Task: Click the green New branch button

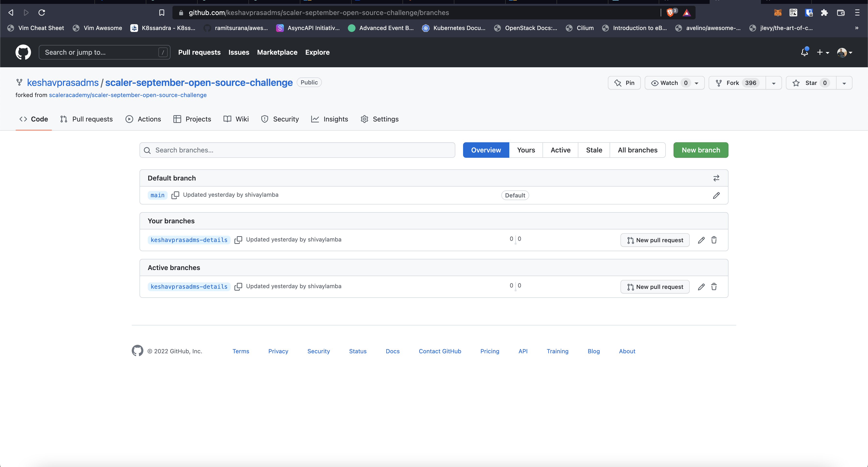Action: [701, 150]
